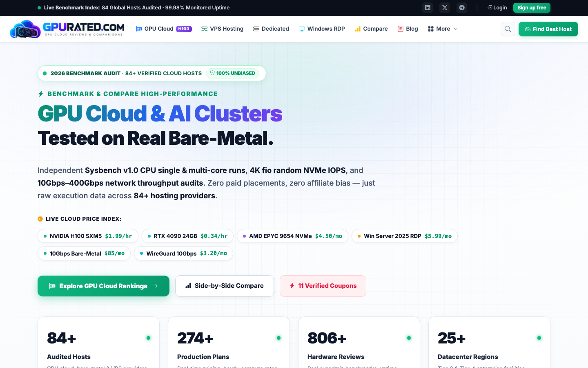
Task: Open the GPU Cloud menu item
Action: tap(164, 29)
